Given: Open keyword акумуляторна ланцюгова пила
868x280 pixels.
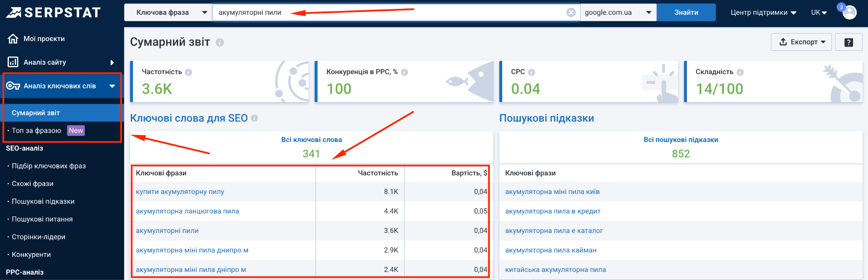Looking at the screenshot, I should click(x=187, y=211).
